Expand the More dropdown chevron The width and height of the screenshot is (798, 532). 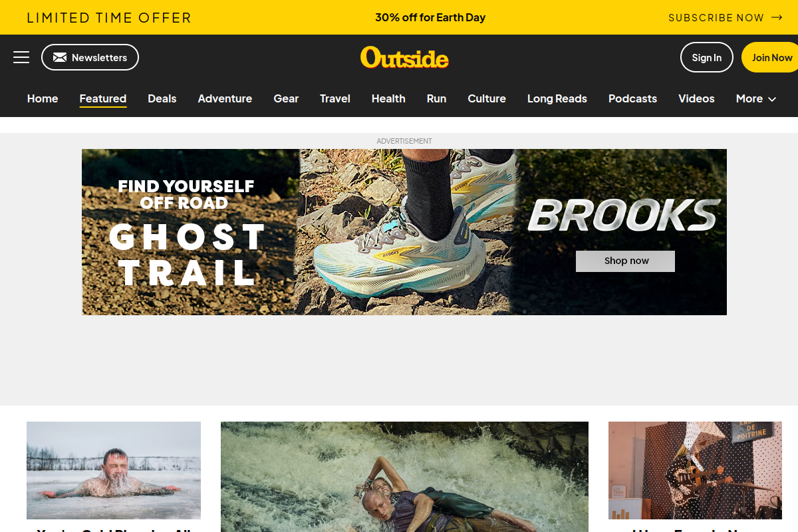pyautogui.click(x=772, y=99)
